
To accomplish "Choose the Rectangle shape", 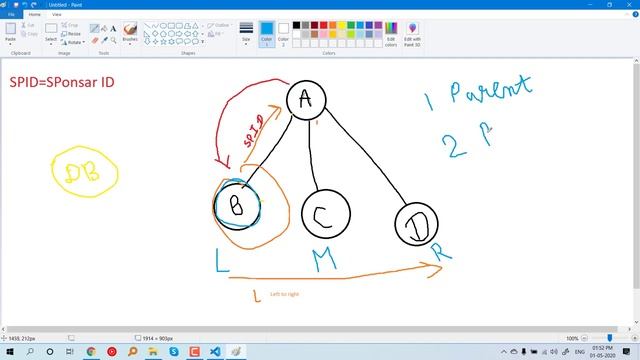I will (171, 26).
